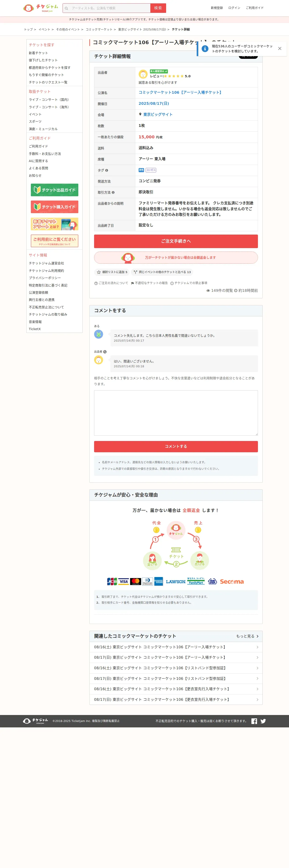Click the map pin icon beside 東京ビッグサイト
The width and height of the screenshot is (289, 868).
pyautogui.click(x=140, y=114)
